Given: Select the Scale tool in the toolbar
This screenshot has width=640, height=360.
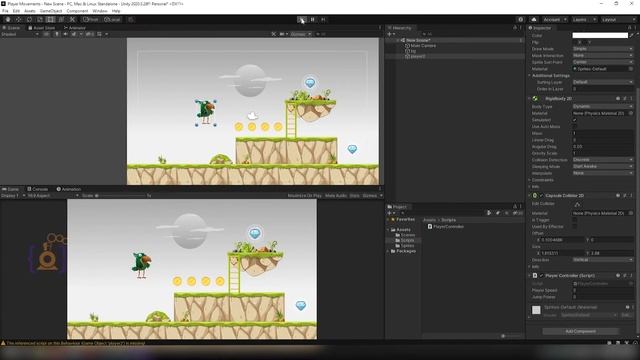Looking at the screenshot, I should tap(40, 20).
